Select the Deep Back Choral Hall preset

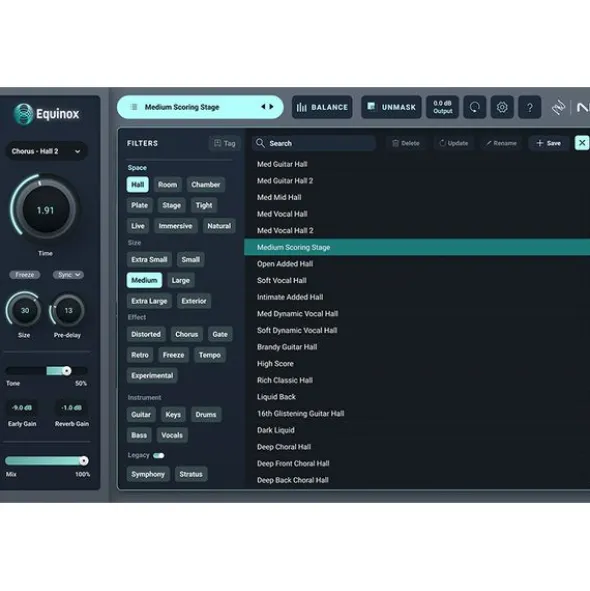417,480
